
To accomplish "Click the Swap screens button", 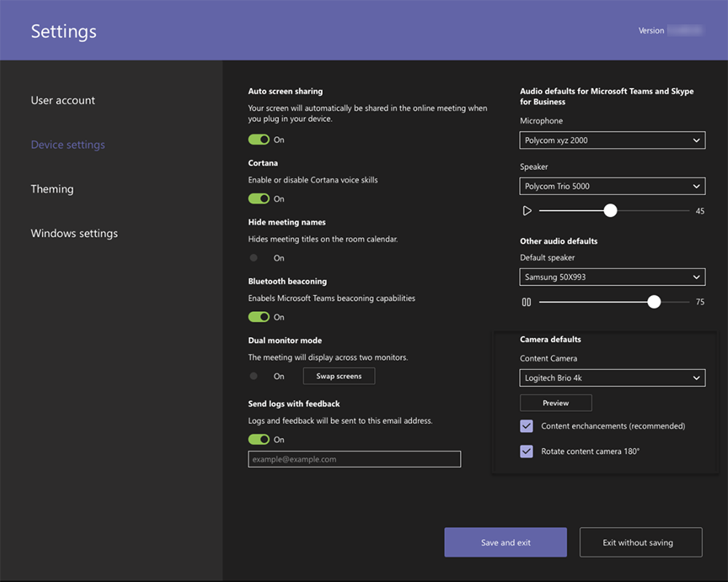I will tap(339, 376).
